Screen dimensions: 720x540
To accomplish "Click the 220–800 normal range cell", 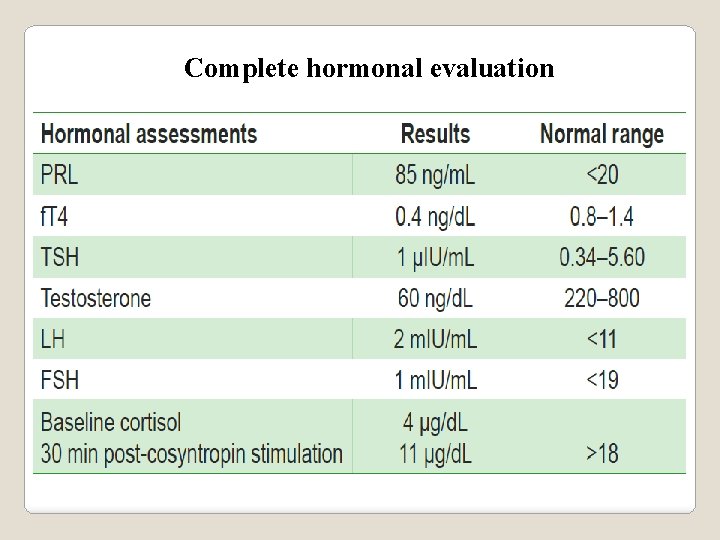I will coord(602,298).
